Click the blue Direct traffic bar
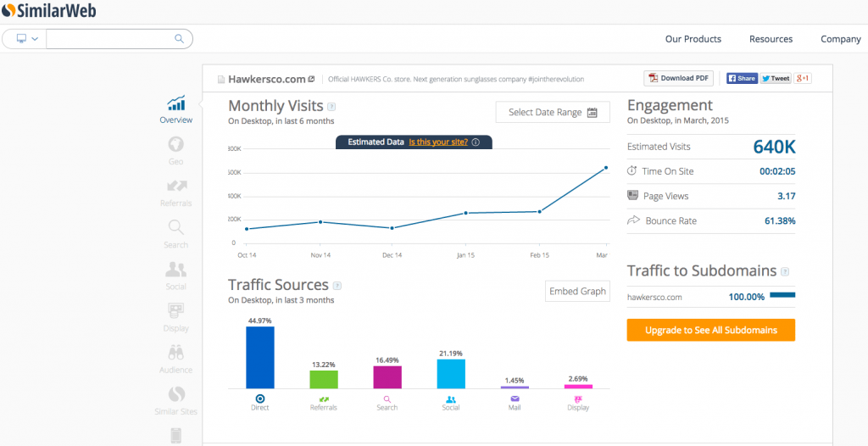868x446 pixels. (x=260, y=357)
